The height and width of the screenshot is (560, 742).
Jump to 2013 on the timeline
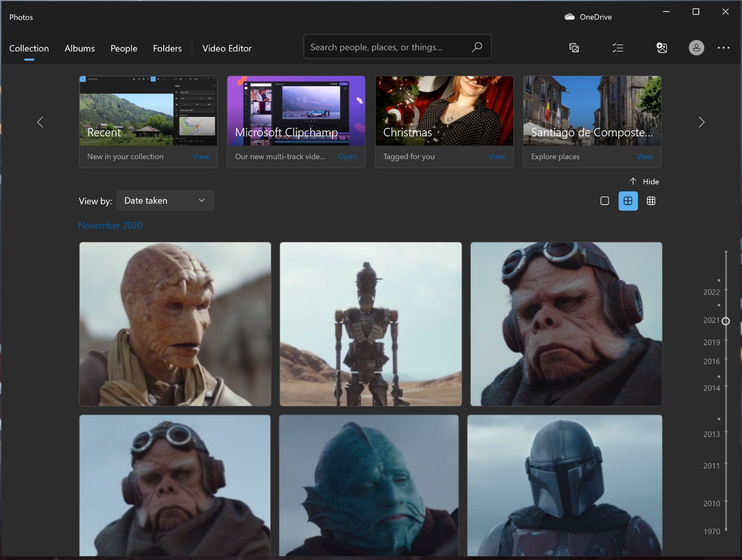tap(711, 434)
